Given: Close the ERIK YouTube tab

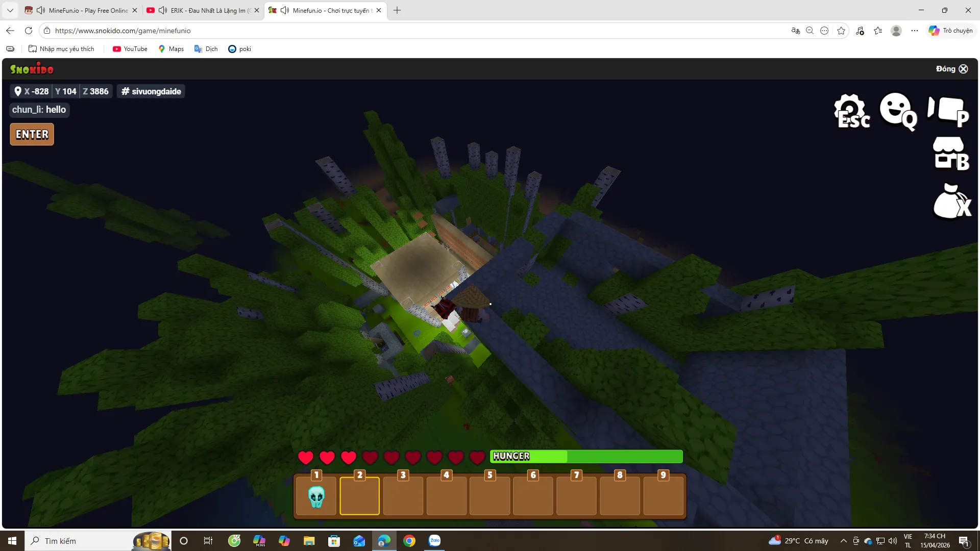Looking at the screenshot, I should click(x=257, y=10).
